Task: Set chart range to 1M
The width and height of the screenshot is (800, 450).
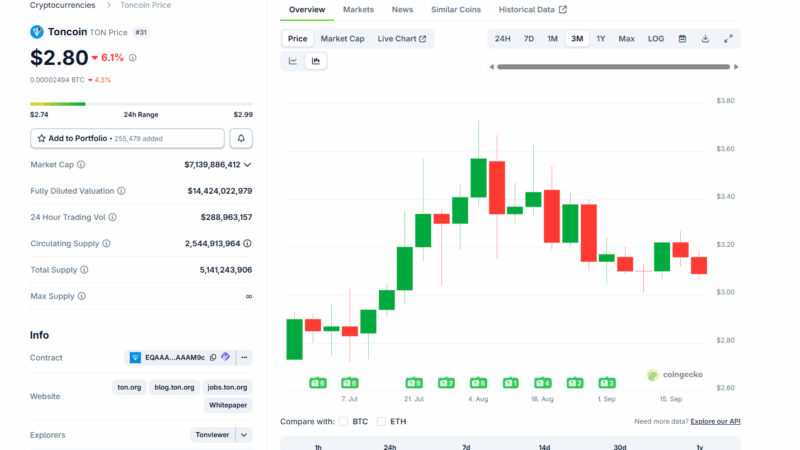Action: [x=553, y=39]
